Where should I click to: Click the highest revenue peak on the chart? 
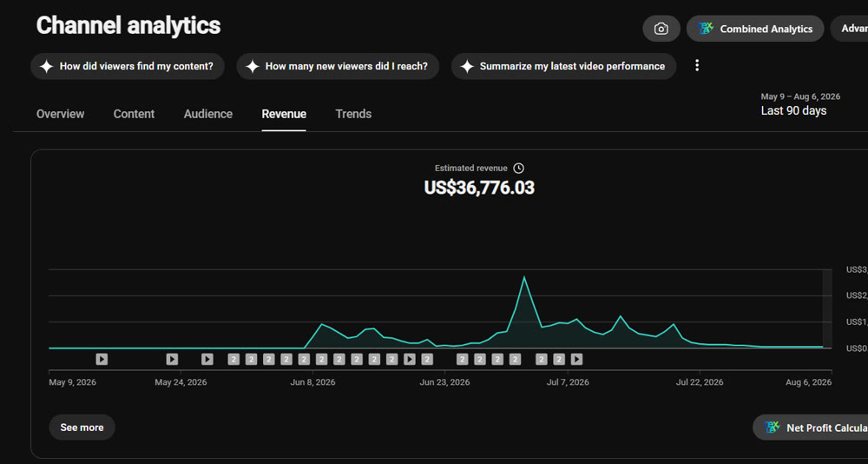pos(524,277)
